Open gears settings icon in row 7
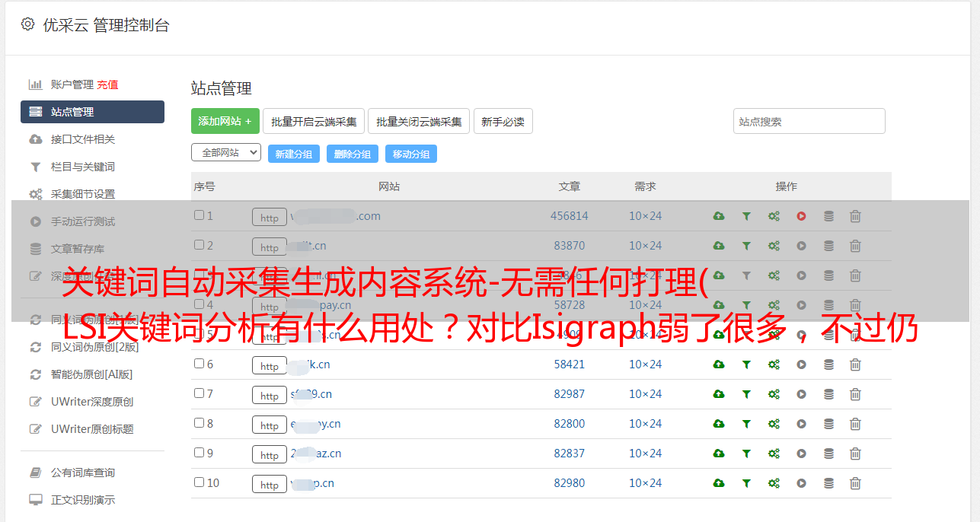This screenshot has width=980, height=522. click(774, 394)
